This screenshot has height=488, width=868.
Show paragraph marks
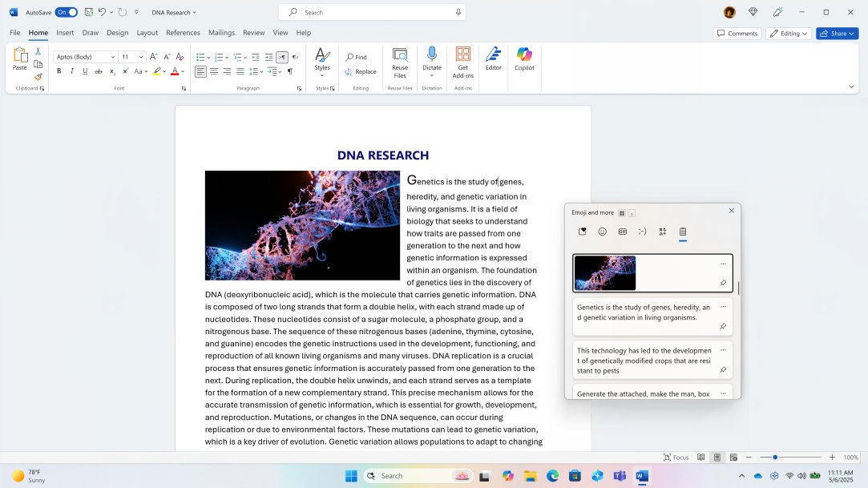(290, 71)
